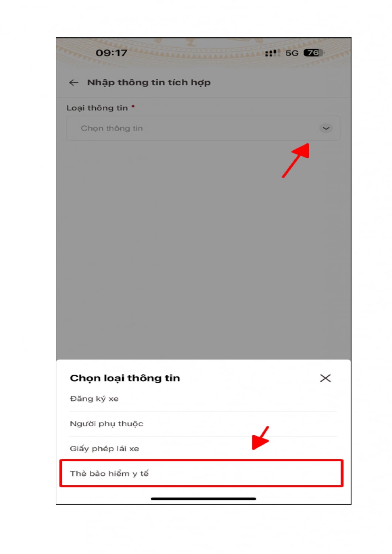
Task: Select Người phụ thuộc option
Action: (203, 424)
